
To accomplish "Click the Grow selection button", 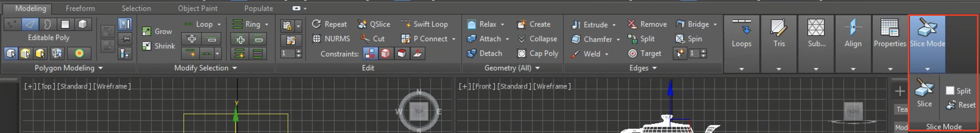I will pos(157,32).
